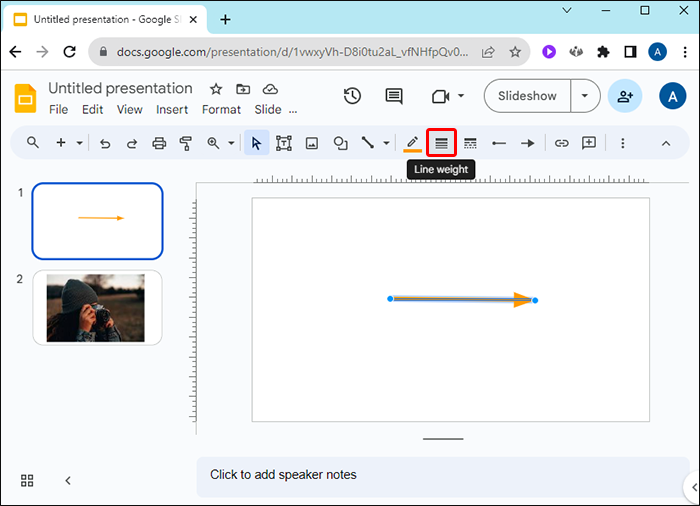Open the Chrome three-dot menu
Screen dimensions: 700x506
pos(685,52)
